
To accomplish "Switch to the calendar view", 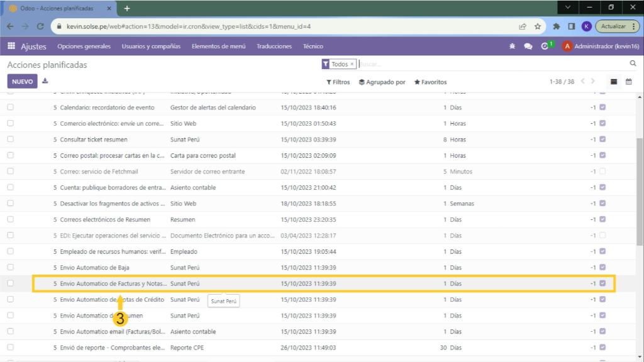I will click(x=628, y=82).
